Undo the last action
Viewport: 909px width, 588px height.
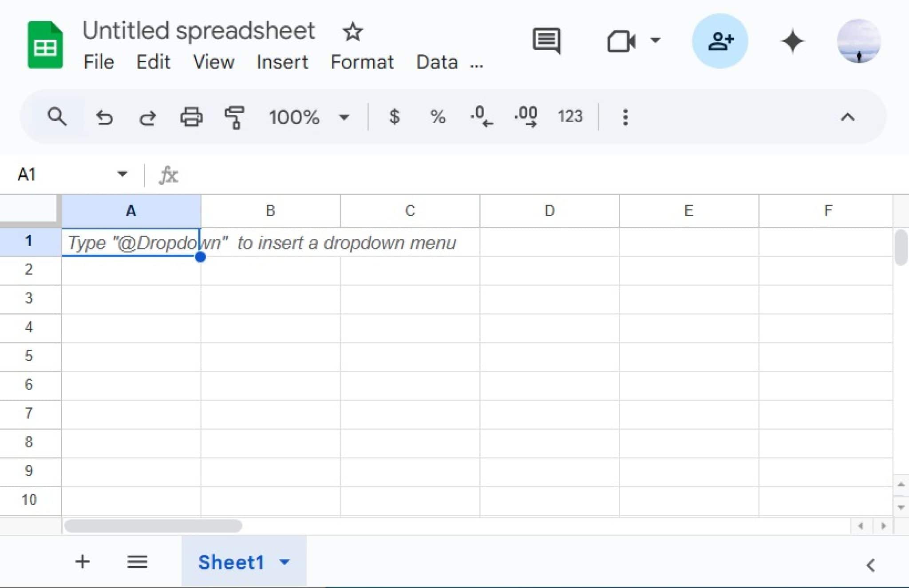pyautogui.click(x=104, y=117)
